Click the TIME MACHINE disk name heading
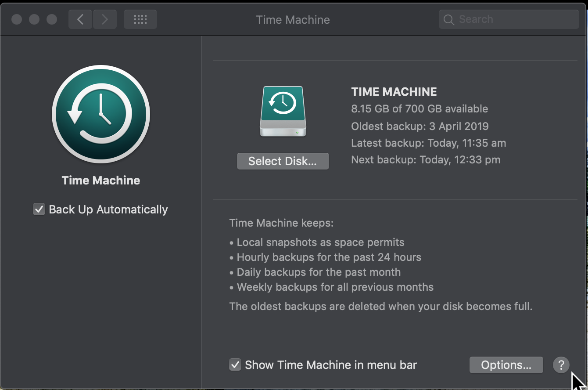Viewport: 588px width, 390px height. click(x=394, y=92)
